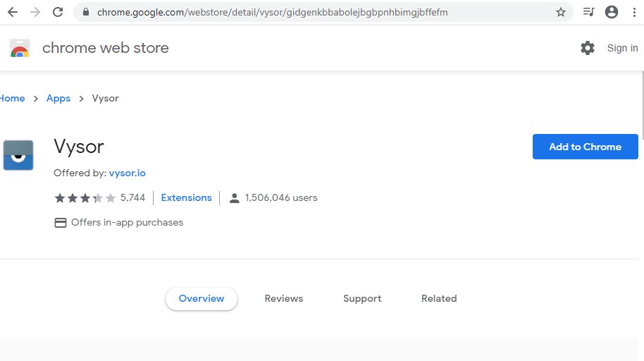
Task: View the Related tab
Action: pyautogui.click(x=439, y=298)
